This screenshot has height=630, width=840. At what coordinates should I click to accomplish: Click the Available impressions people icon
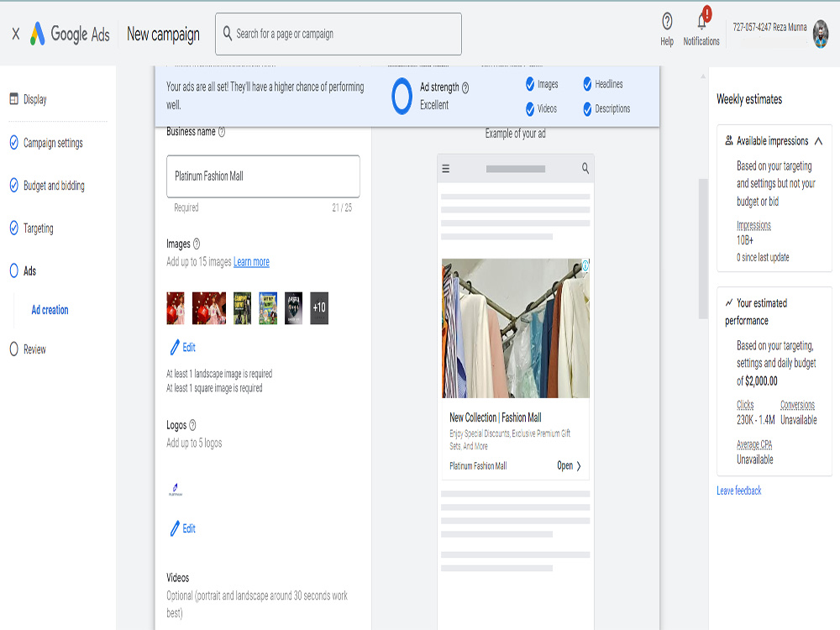729,140
